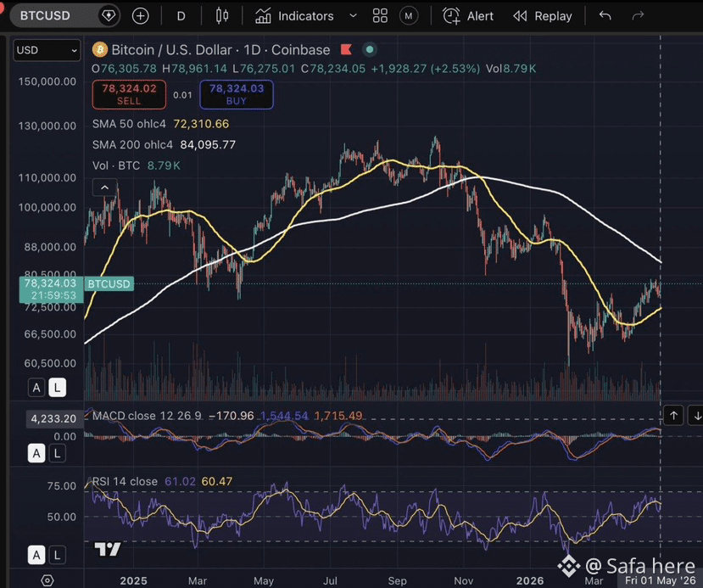Toggle auto scale A on the RSI pane
This screenshot has height=588, width=703.
tap(36, 555)
